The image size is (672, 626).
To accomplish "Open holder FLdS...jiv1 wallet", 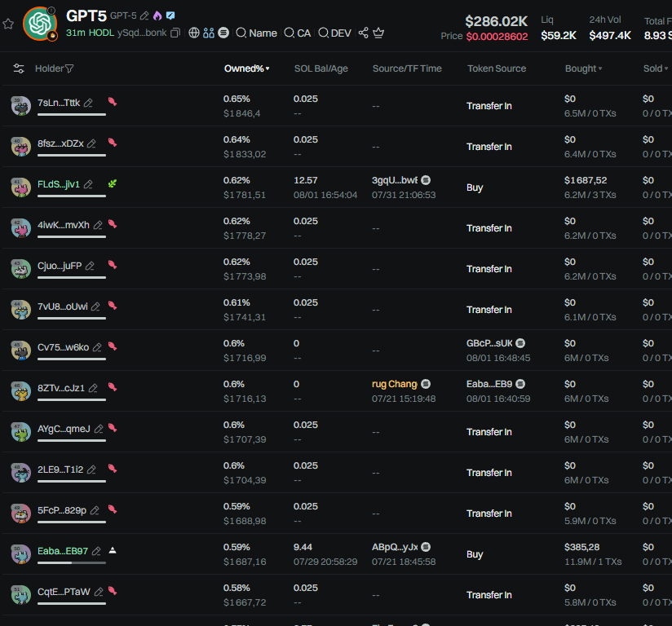I will pos(59,184).
